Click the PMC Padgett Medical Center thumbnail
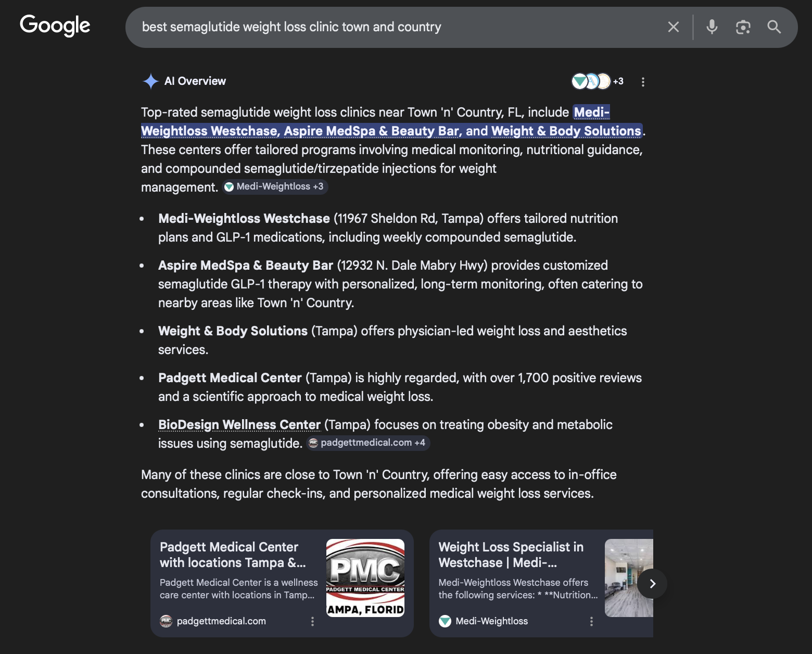The image size is (812, 654). (365, 578)
